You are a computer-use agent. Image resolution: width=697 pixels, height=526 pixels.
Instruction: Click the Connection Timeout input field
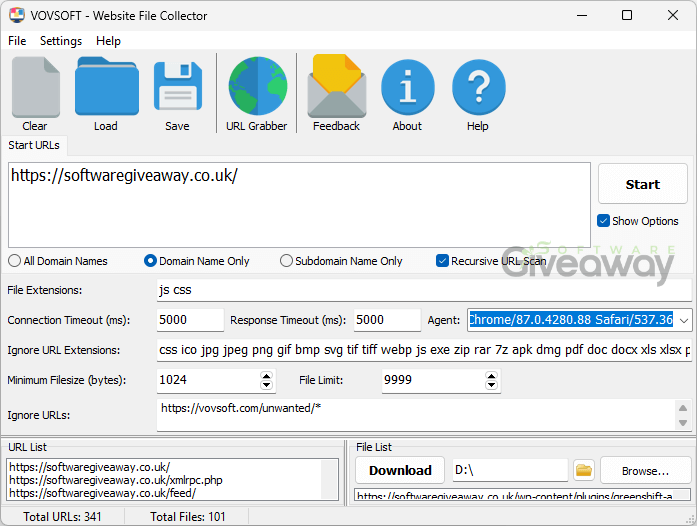190,320
